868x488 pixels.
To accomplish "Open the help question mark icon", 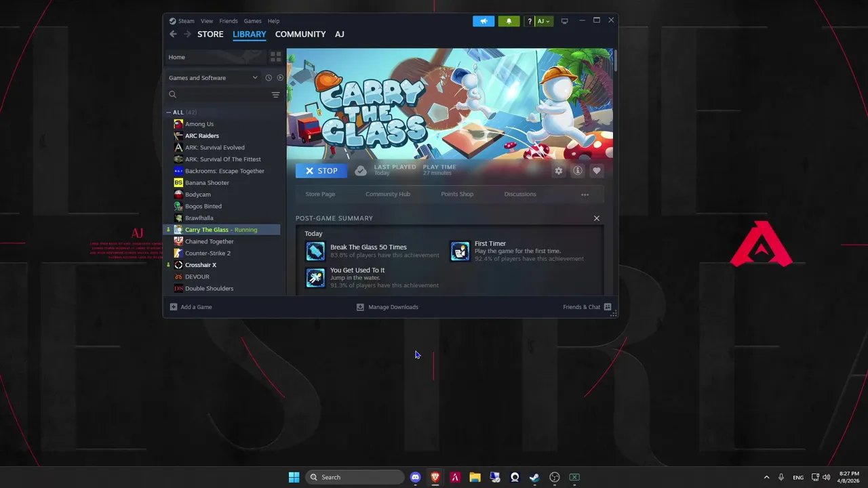I will (530, 21).
